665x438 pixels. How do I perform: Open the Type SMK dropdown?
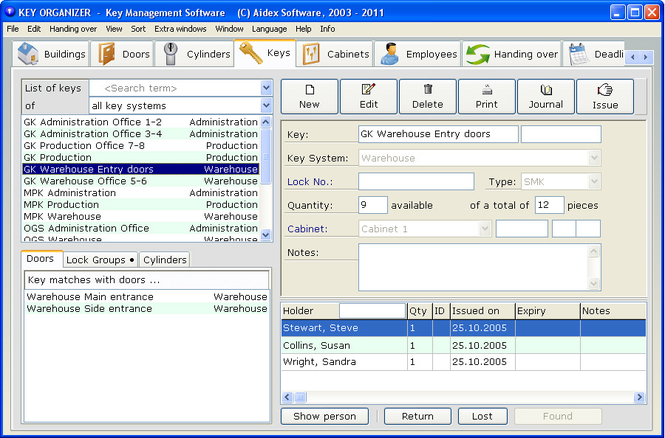point(595,182)
